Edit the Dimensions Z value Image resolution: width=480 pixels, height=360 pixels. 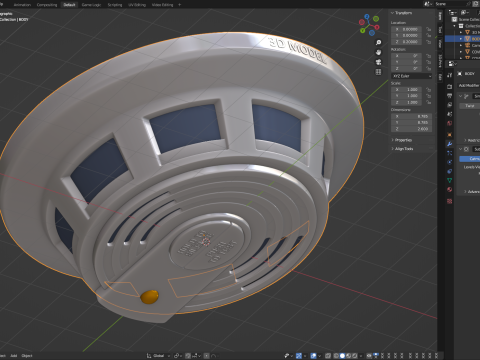tap(412, 129)
